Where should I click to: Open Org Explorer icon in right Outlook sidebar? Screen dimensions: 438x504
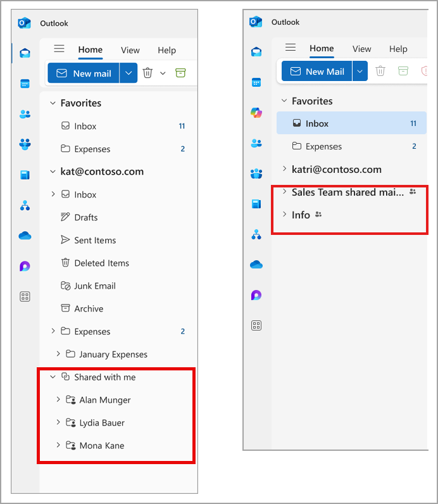click(x=256, y=234)
